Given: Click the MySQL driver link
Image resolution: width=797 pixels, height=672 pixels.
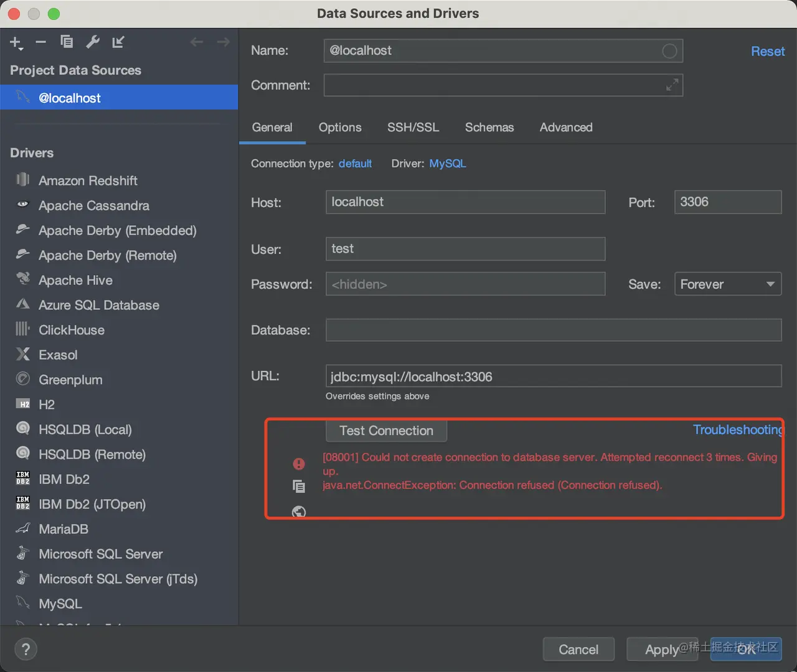Looking at the screenshot, I should tap(448, 164).
